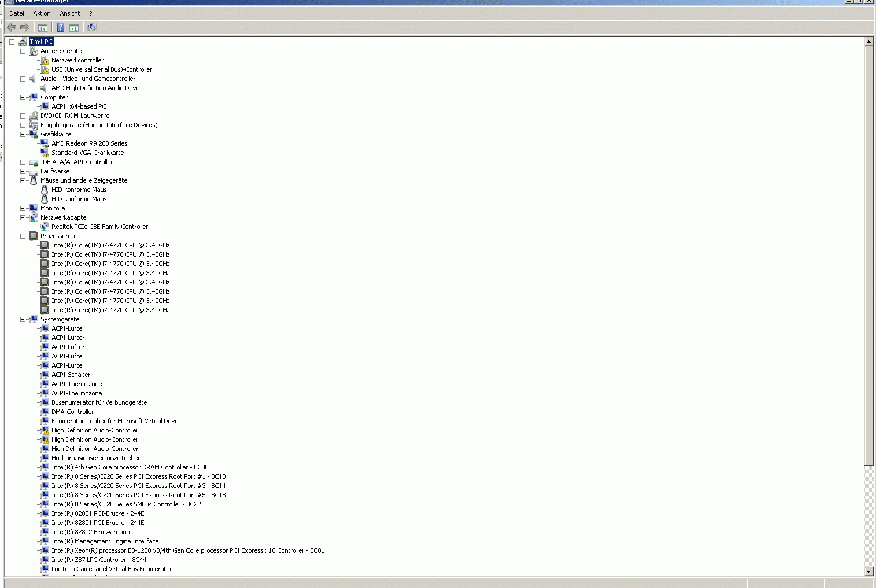
Task: Select the USB (Universal Serial Bus)-Controller icon
Action: tap(45, 69)
